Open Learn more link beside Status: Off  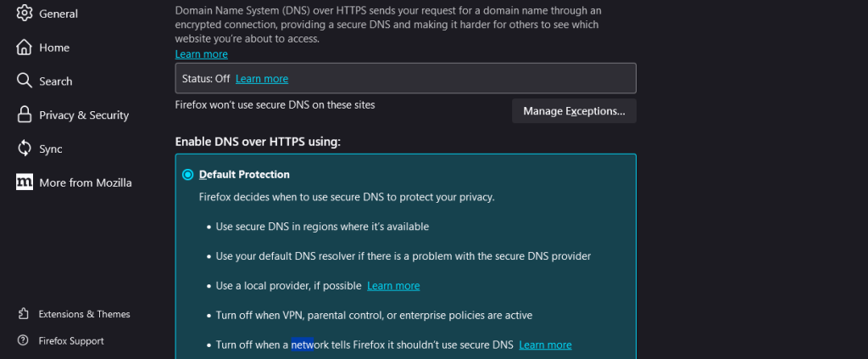(x=262, y=79)
